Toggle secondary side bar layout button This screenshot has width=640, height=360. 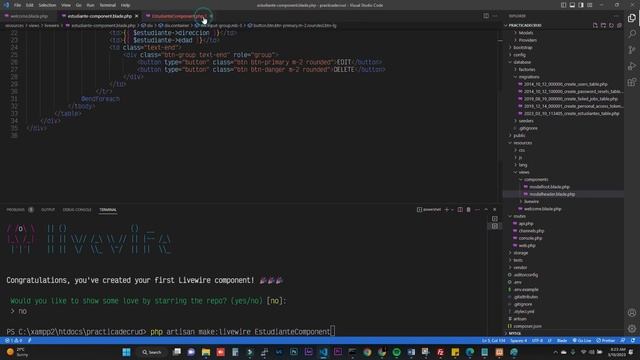(581, 5)
